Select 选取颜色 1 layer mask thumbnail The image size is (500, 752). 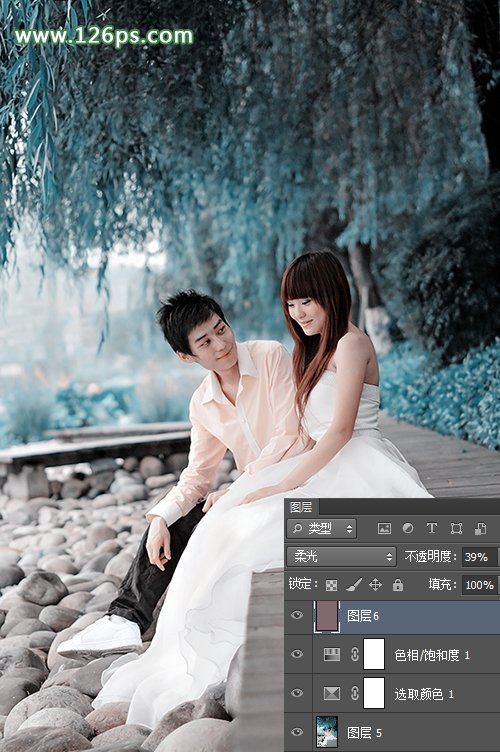coord(374,693)
